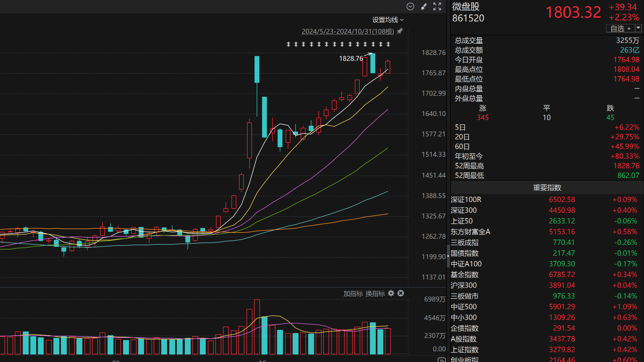The width and height of the screenshot is (644, 362).
Task: Select the paintbrush drawing tool icon
Action: click(x=424, y=6)
